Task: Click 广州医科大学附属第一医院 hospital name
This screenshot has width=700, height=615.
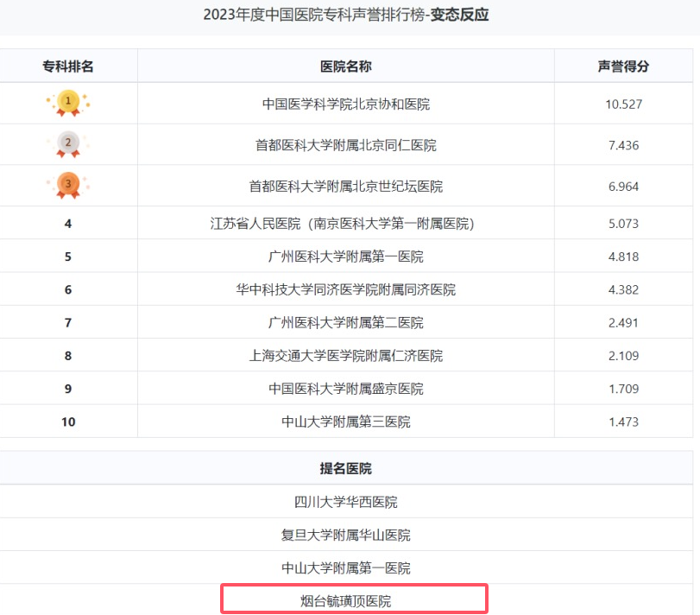Action: tap(346, 257)
